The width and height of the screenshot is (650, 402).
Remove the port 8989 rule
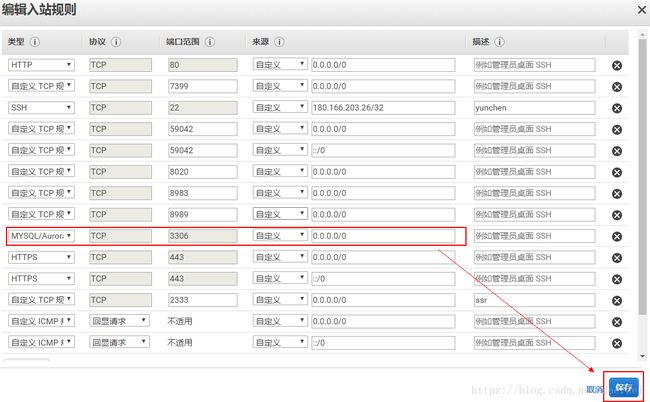(617, 215)
